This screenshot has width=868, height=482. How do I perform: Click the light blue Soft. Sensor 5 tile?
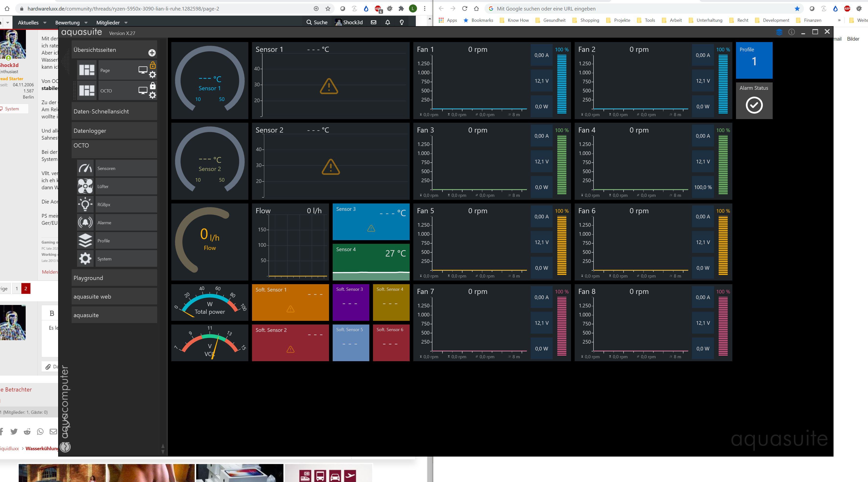pos(351,343)
